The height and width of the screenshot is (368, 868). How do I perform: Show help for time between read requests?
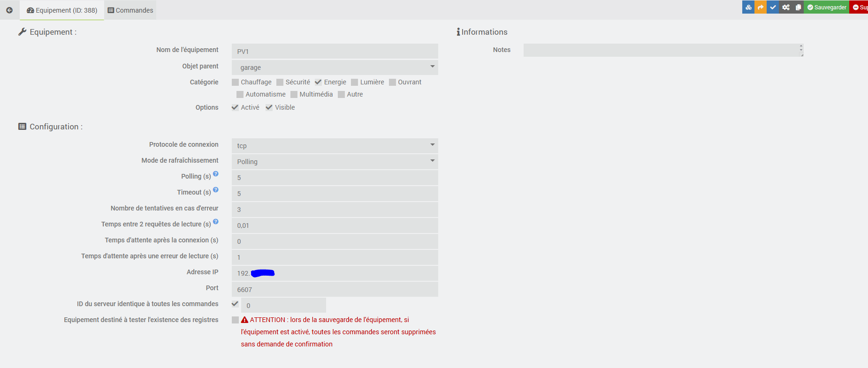tap(216, 222)
